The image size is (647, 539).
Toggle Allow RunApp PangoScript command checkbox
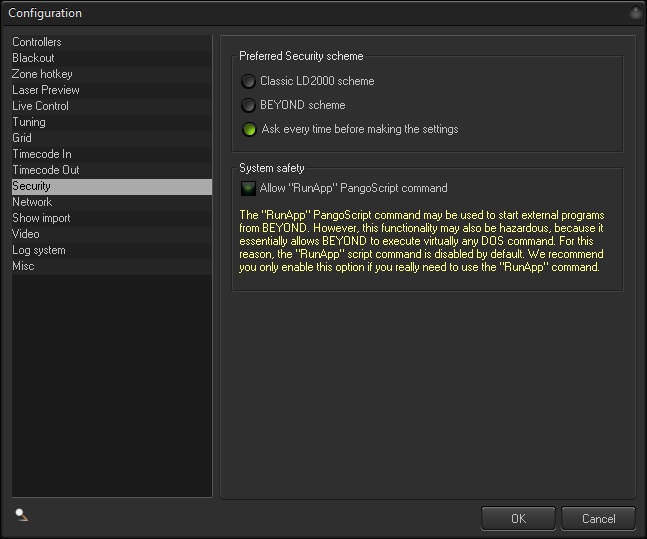[248, 188]
